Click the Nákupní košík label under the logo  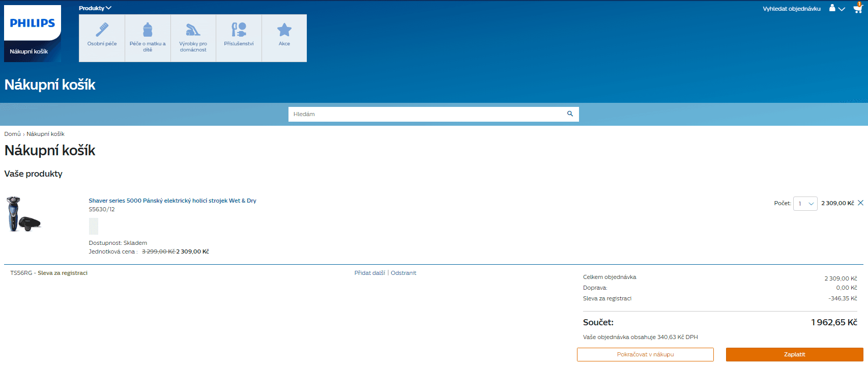pos(29,51)
